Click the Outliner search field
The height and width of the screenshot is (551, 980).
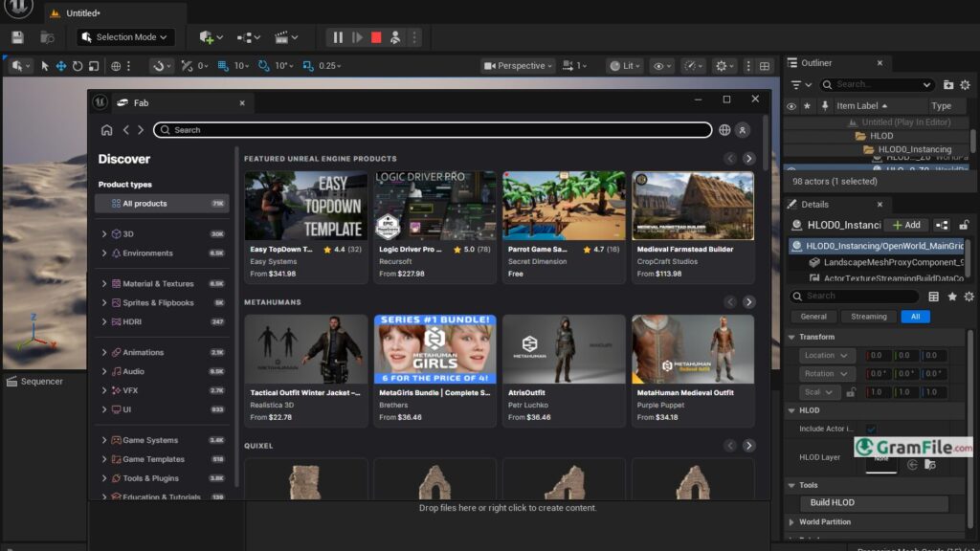click(877, 84)
